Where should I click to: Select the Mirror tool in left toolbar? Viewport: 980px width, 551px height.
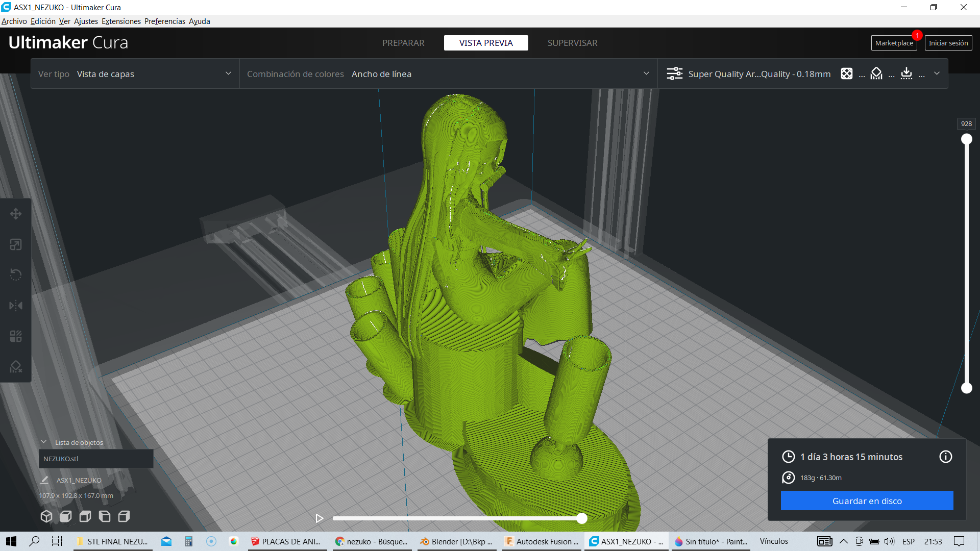(x=16, y=306)
